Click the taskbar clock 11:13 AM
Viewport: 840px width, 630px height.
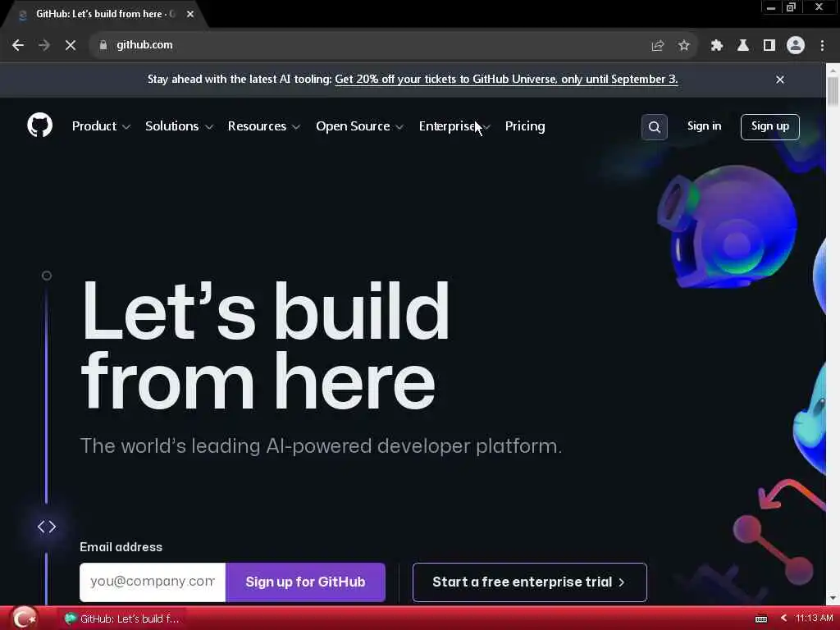point(815,619)
